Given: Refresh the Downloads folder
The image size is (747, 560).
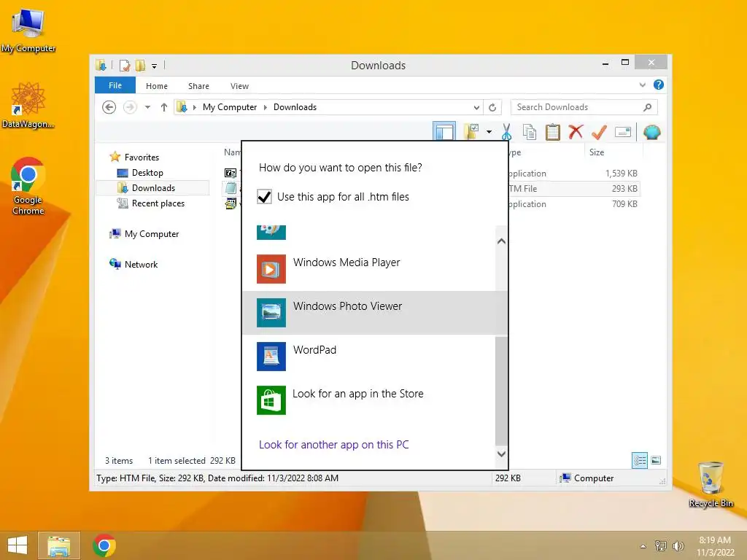Looking at the screenshot, I should [492, 107].
